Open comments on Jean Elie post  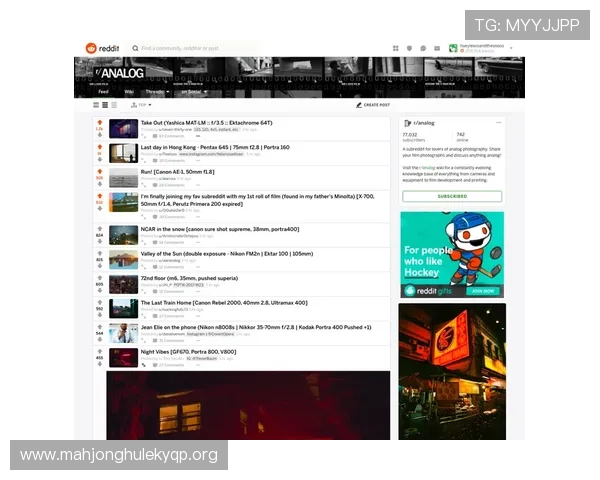click(169, 340)
